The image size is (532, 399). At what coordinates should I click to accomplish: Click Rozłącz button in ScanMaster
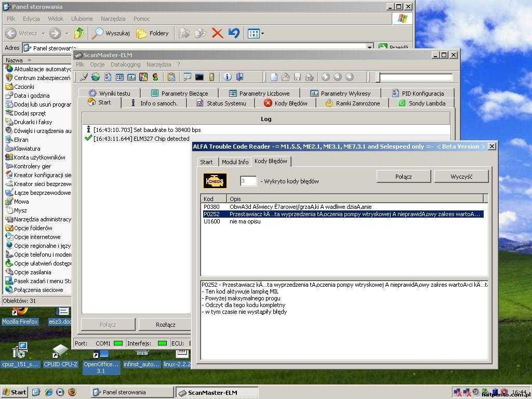click(x=165, y=325)
